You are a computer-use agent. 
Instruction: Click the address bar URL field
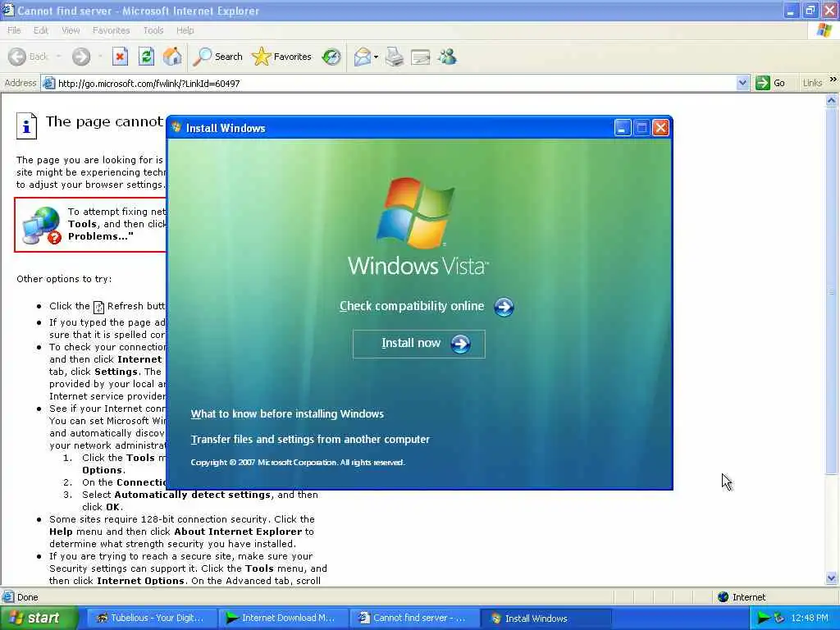(396, 84)
